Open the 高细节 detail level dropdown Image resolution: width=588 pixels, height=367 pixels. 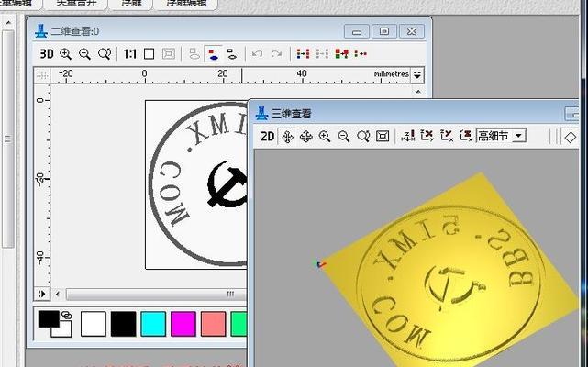[519, 136]
